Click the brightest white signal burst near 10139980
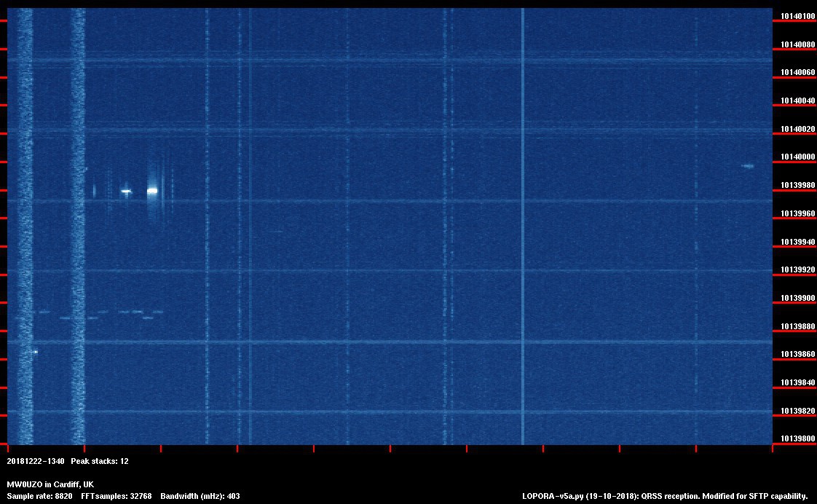Screen dimensions: 817x504 tap(152, 191)
